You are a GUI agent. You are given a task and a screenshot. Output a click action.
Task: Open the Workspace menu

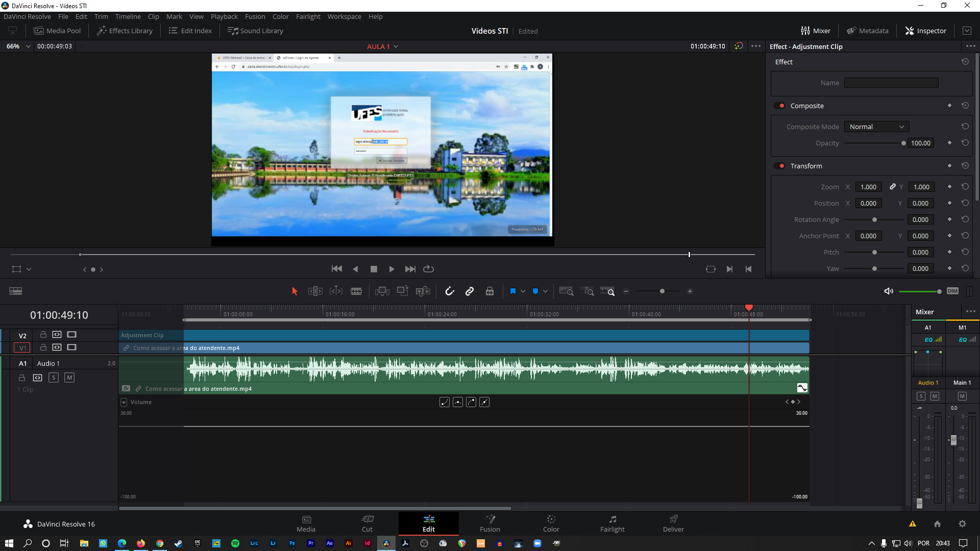344,16
